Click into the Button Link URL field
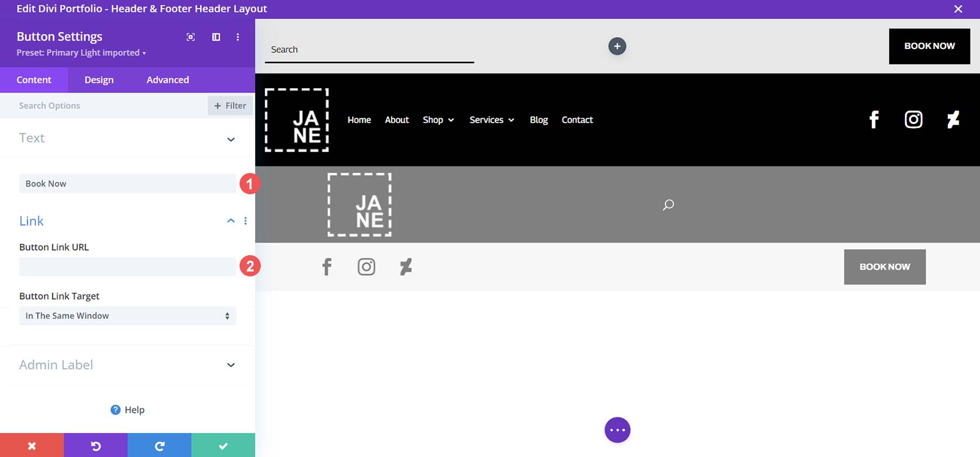Screen dimensions: 980x457 127,267
